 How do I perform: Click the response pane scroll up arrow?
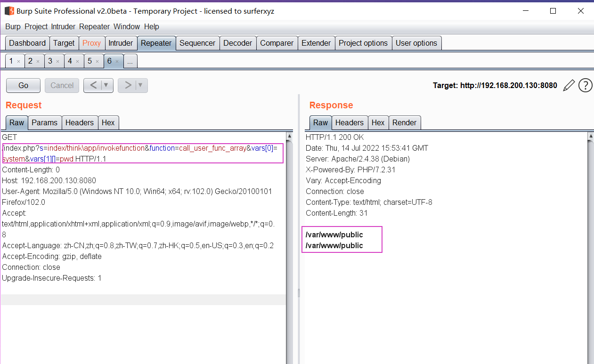click(591, 136)
